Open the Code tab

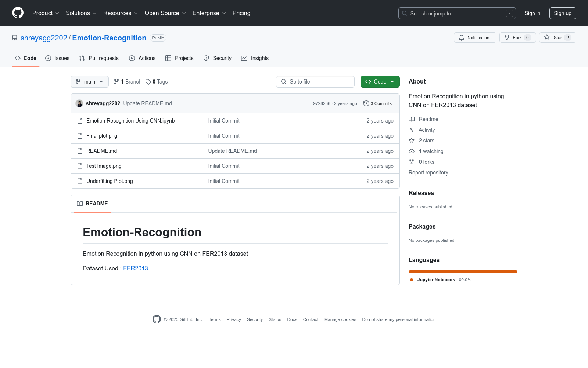[26, 58]
